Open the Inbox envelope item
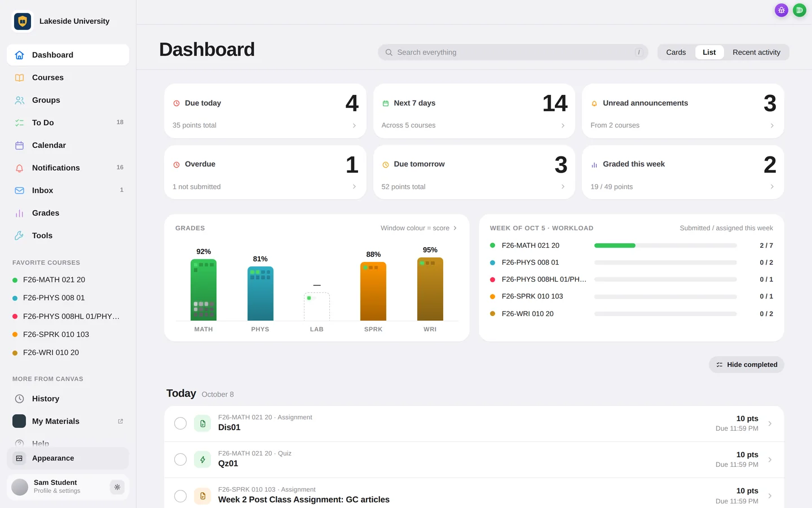The image size is (812, 508). (x=68, y=190)
